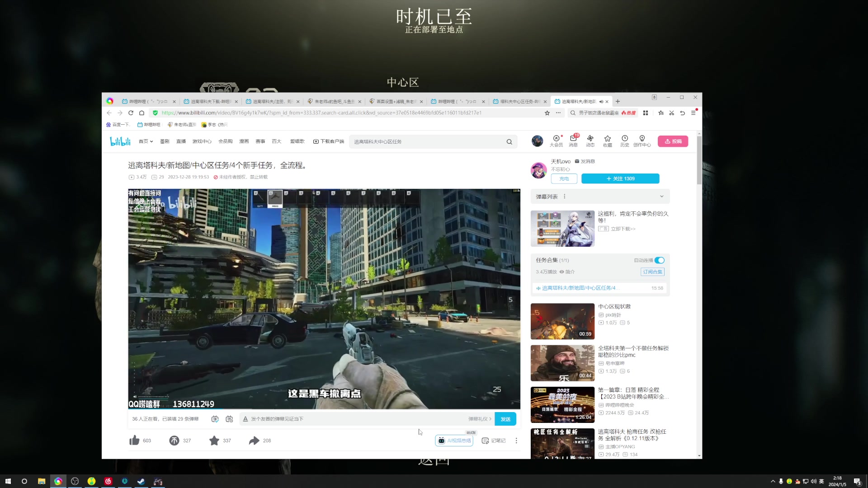Click the 简介 link in 任务合集 panel

tap(567, 272)
